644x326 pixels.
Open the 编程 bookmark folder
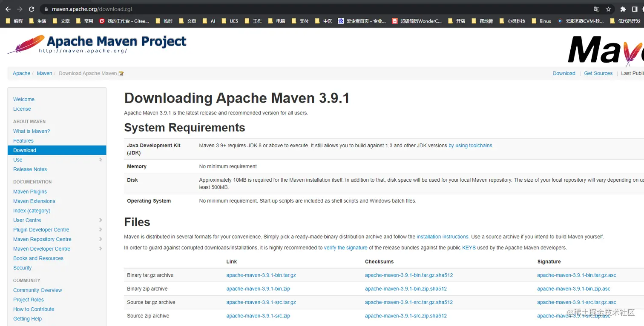14,21
